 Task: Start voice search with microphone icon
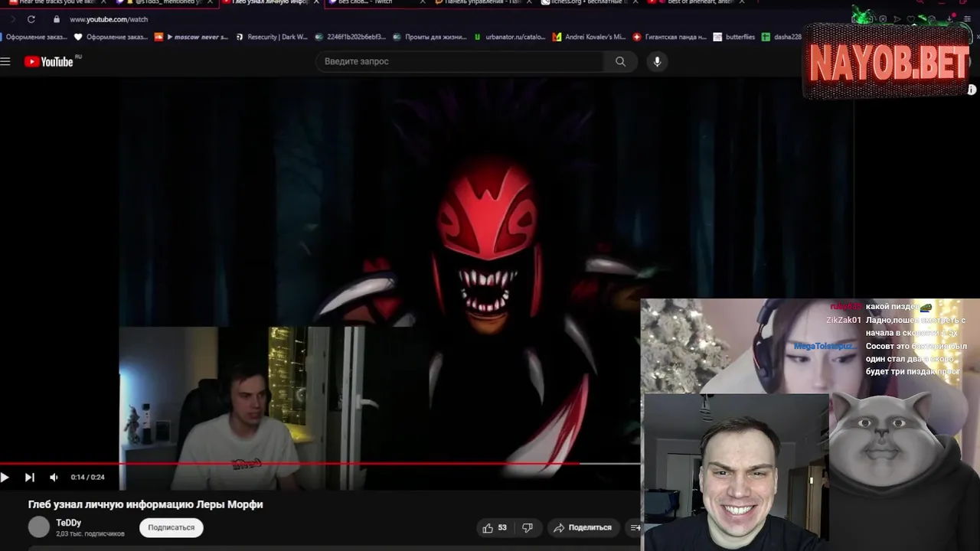[x=657, y=61]
